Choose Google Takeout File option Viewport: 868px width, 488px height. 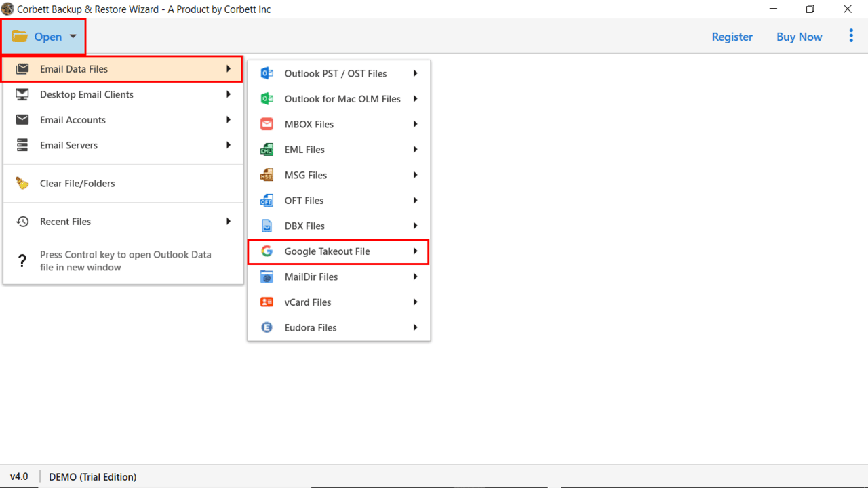coord(338,251)
